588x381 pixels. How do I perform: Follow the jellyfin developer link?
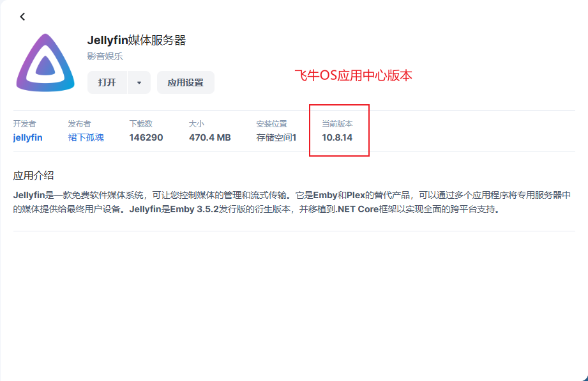(27, 137)
